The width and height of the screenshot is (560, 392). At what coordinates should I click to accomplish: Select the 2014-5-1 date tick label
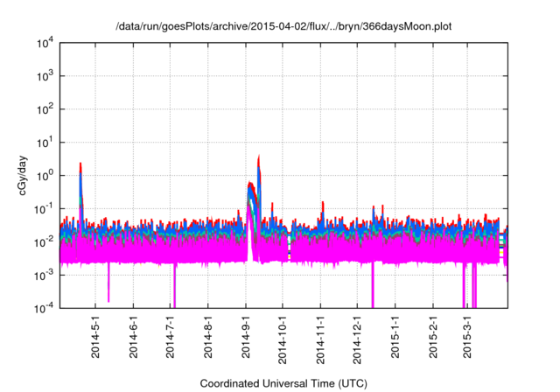pos(96,339)
